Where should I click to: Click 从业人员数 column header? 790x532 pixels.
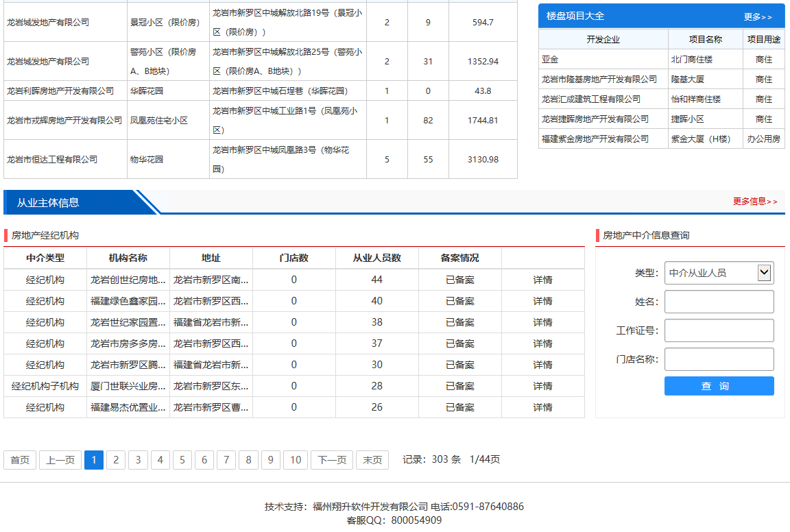376,258
